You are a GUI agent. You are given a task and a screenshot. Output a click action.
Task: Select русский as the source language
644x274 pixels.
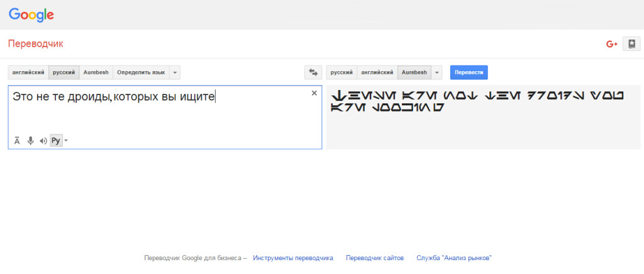tap(64, 72)
